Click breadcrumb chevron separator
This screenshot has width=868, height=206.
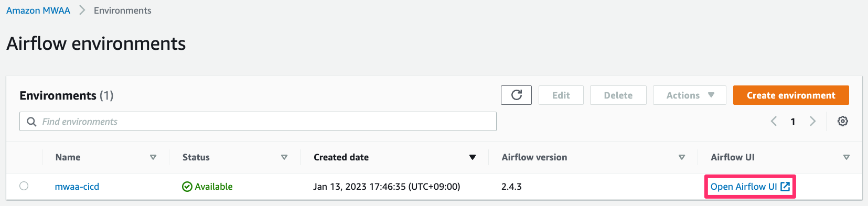coord(82,10)
